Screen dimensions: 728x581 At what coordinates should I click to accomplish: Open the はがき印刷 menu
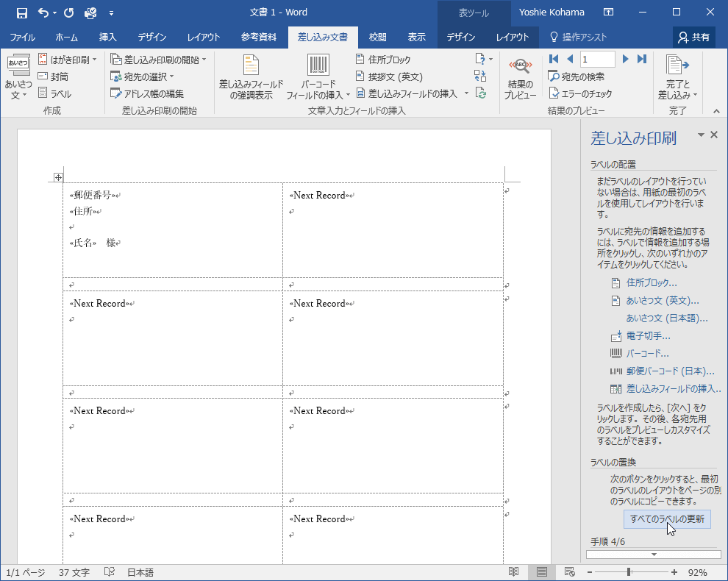(x=68, y=60)
